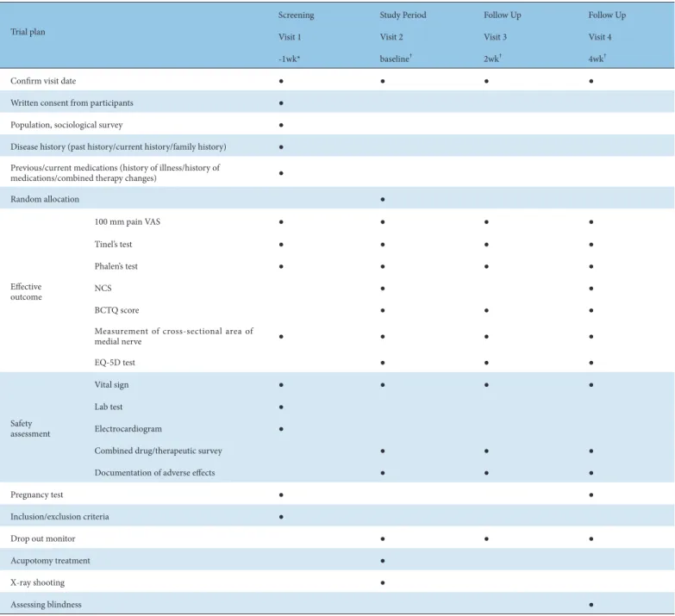Select the 'Random allocation' row label
Screen dimensions: 675x616
[x=45, y=199]
